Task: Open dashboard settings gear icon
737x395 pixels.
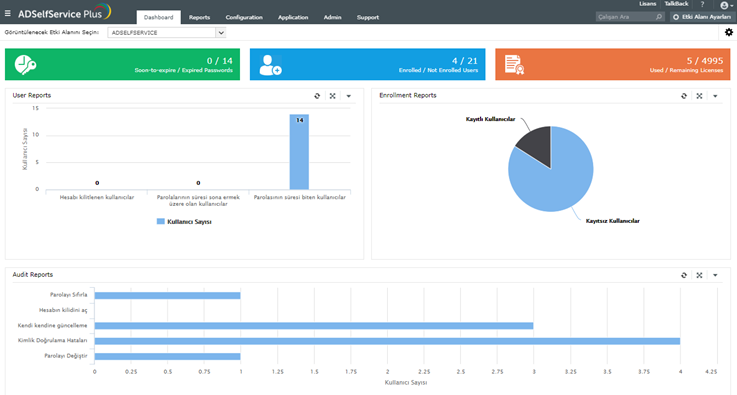Action: coord(729,32)
